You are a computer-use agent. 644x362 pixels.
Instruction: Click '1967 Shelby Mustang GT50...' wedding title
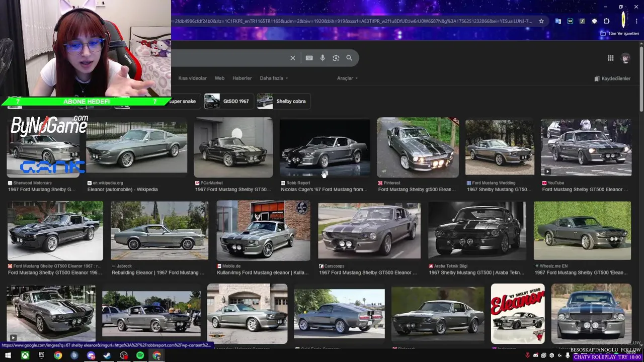[499, 190]
